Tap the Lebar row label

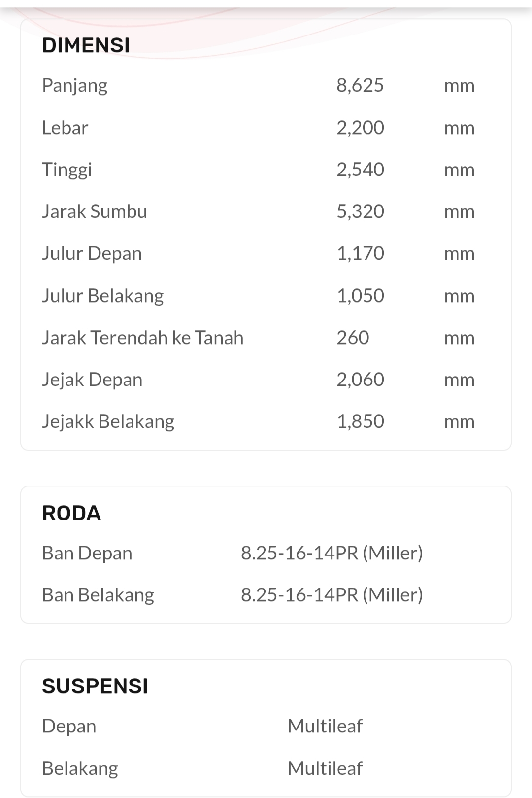[x=65, y=128]
